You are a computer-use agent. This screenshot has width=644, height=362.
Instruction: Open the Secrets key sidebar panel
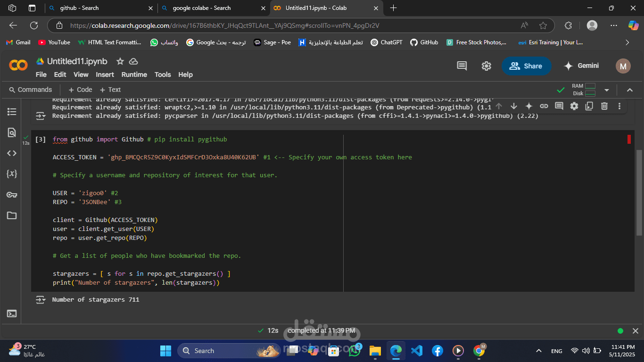click(x=12, y=195)
